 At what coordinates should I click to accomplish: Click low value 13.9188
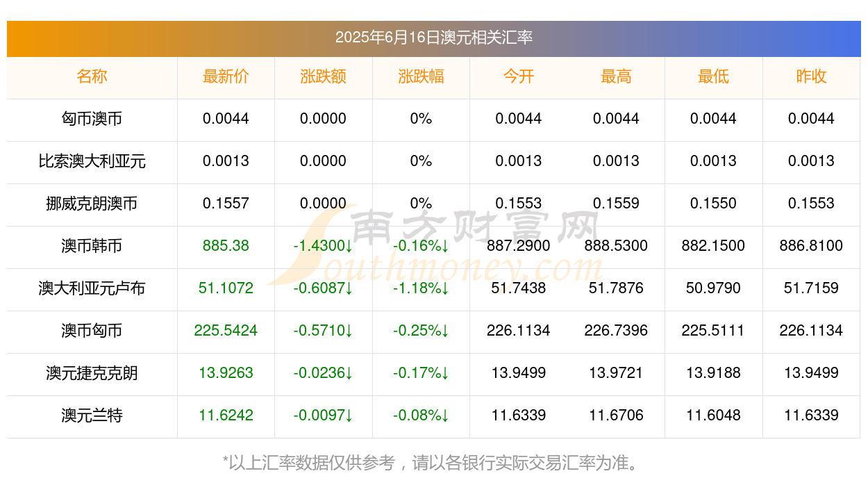[713, 373]
